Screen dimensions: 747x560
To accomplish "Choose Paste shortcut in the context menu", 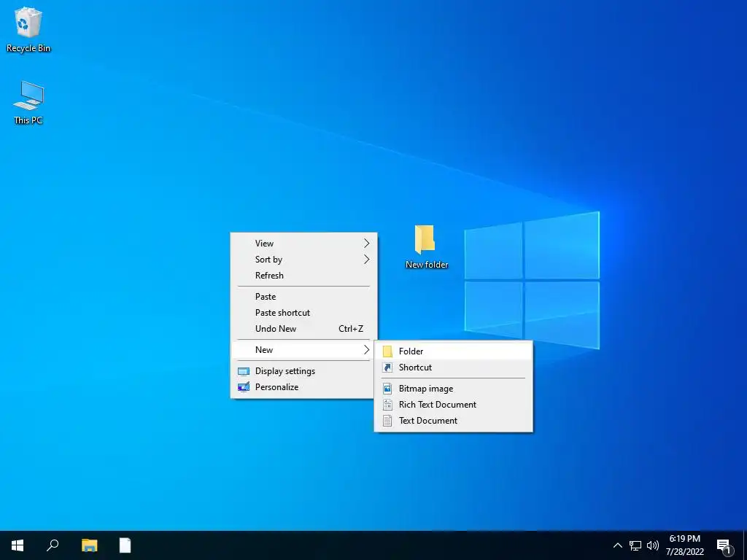I will pos(303,313).
